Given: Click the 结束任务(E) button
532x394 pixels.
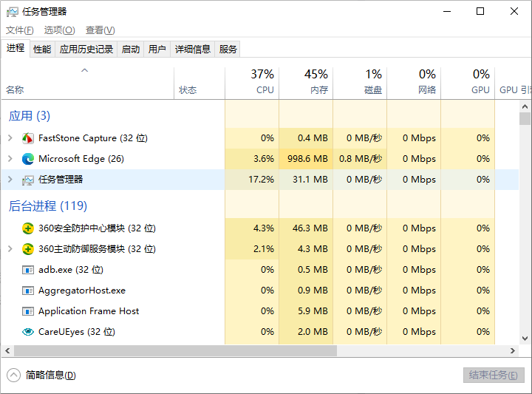Looking at the screenshot, I should (x=494, y=375).
